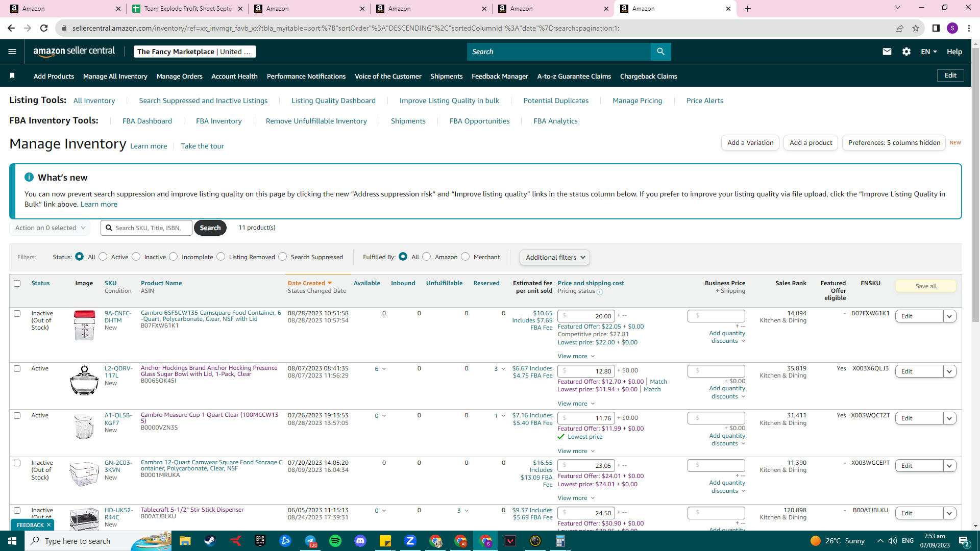Open Epic Games launcher from taskbar
Image resolution: width=980 pixels, height=551 pixels.
click(260, 541)
